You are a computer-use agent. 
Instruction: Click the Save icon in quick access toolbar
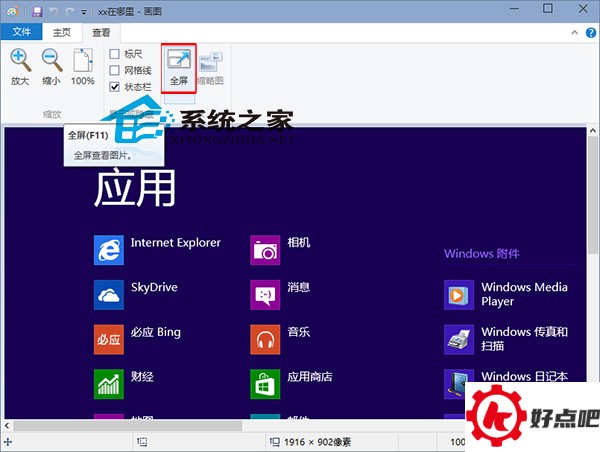[x=37, y=12]
